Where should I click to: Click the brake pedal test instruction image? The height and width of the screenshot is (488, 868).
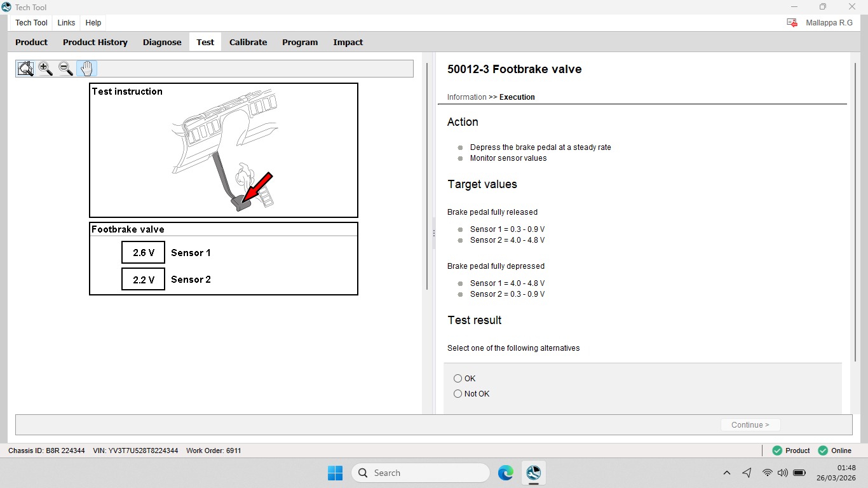[x=224, y=151]
